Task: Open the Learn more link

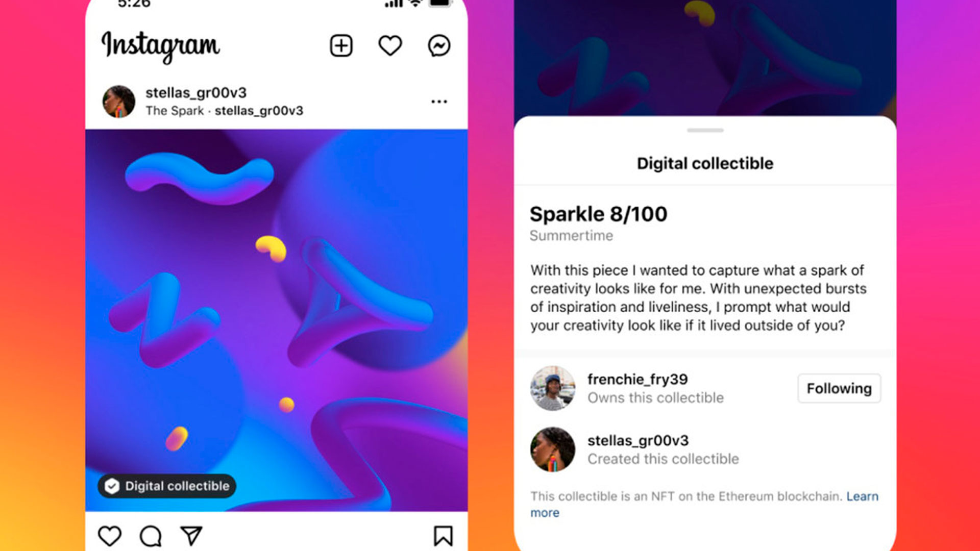Action: click(x=704, y=504)
